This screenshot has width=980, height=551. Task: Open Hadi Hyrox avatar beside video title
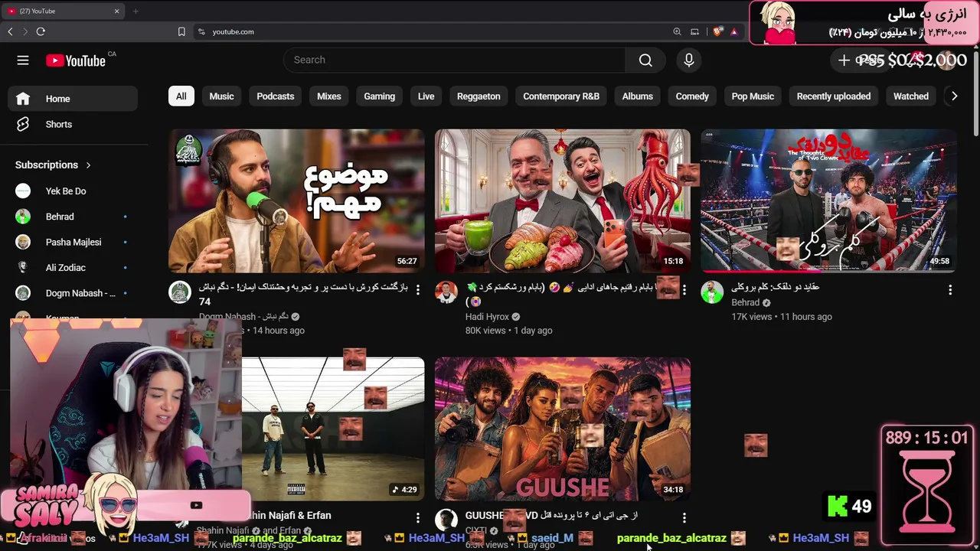[446, 292]
